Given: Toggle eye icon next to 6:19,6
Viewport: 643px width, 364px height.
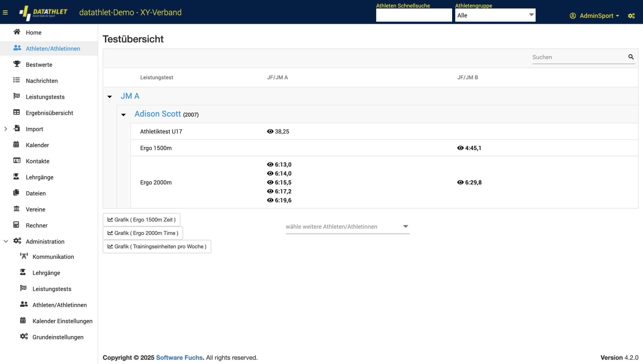Looking at the screenshot, I should [x=270, y=200].
